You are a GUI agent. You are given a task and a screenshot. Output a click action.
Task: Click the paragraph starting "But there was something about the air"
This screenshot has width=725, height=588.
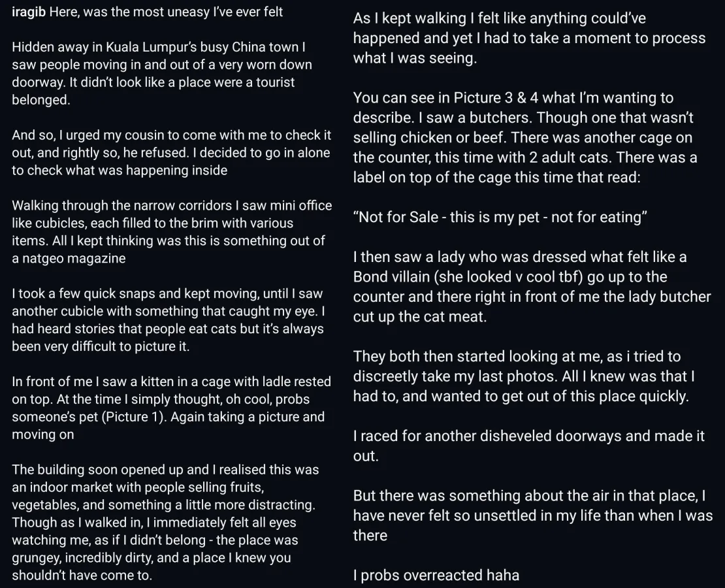click(532, 515)
